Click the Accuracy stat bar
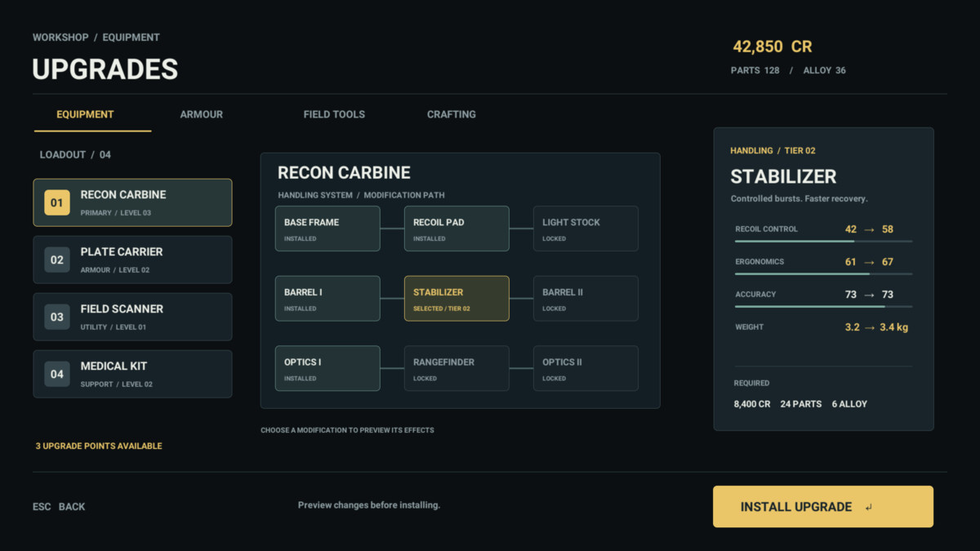This screenshot has height=551, width=980. 823,307
